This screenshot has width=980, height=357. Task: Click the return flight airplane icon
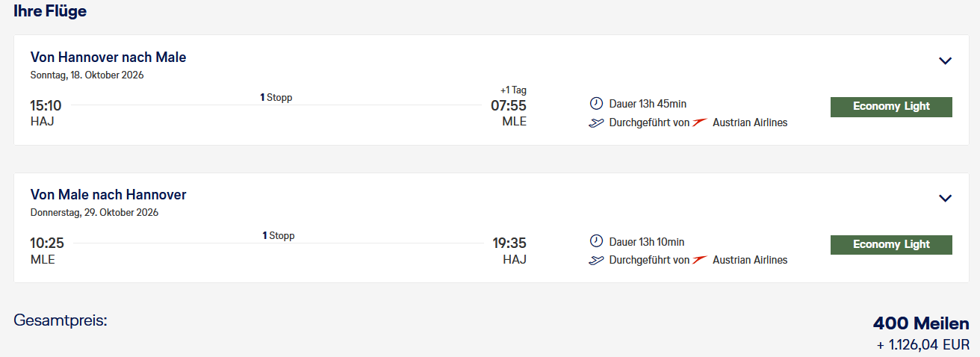point(596,260)
